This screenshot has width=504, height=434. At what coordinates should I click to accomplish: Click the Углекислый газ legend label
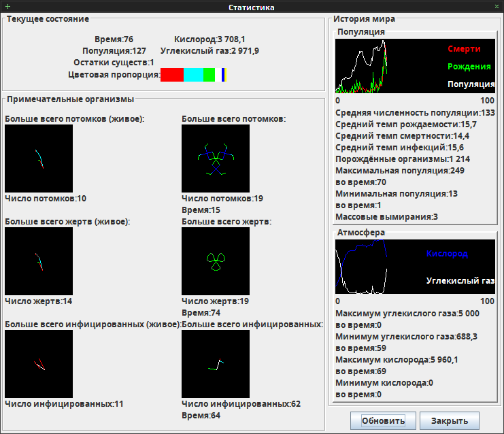(460, 281)
